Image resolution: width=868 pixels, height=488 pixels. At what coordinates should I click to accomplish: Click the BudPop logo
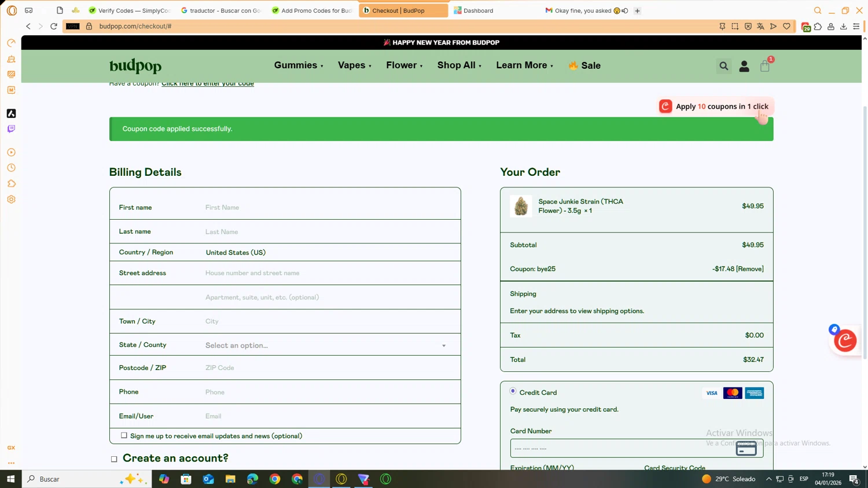[135, 66]
